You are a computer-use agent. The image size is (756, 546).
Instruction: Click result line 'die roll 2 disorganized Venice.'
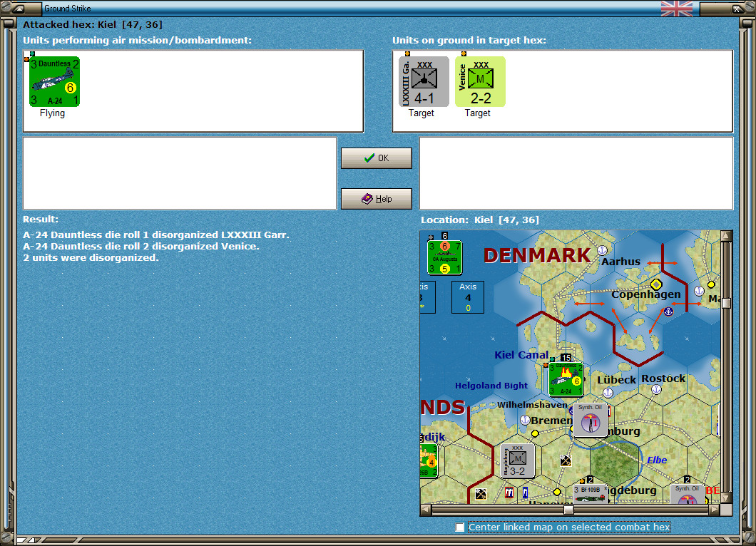point(141,246)
